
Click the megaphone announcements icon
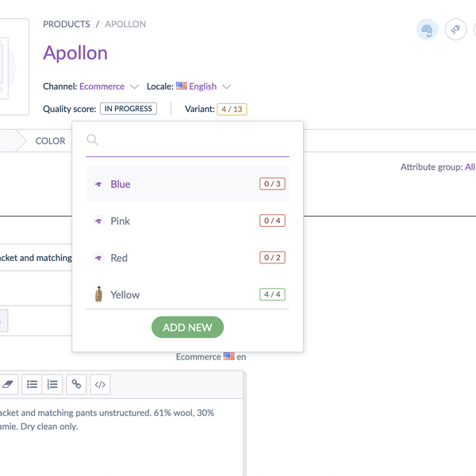pyautogui.click(x=456, y=30)
